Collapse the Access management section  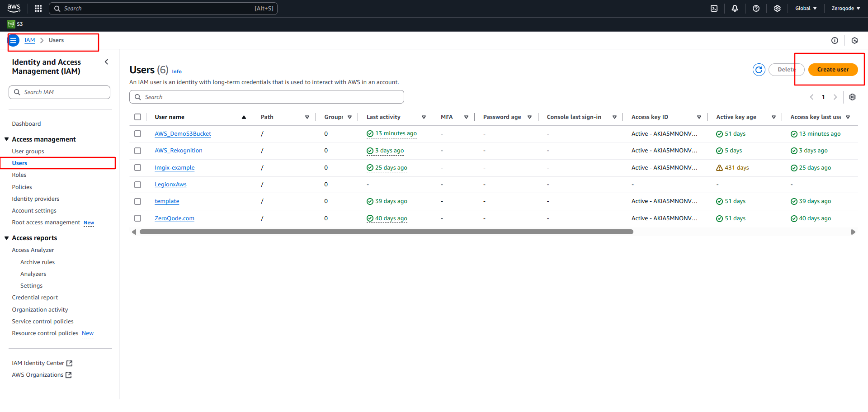click(7, 139)
